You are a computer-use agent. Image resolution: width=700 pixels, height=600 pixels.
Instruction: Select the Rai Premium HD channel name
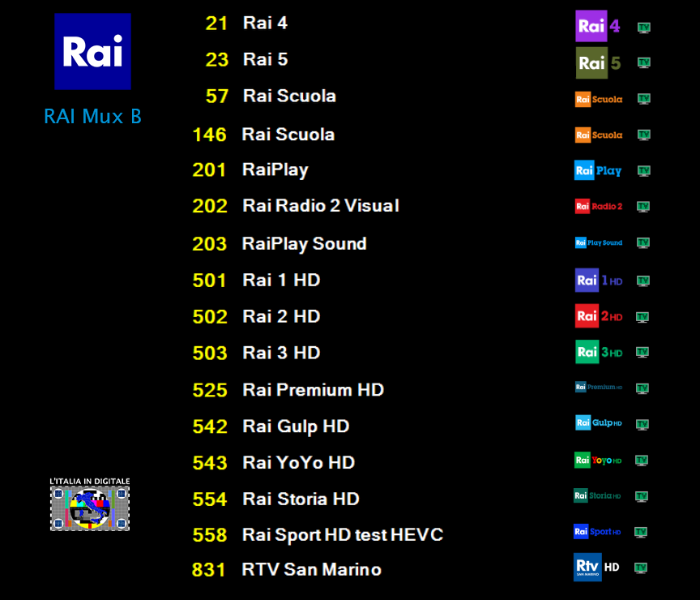click(x=313, y=390)
